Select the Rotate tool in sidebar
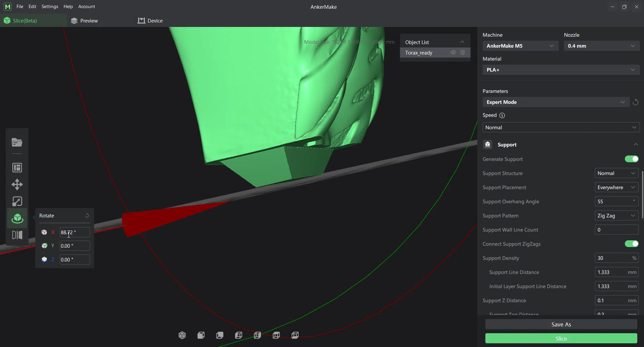 [17, 218]
